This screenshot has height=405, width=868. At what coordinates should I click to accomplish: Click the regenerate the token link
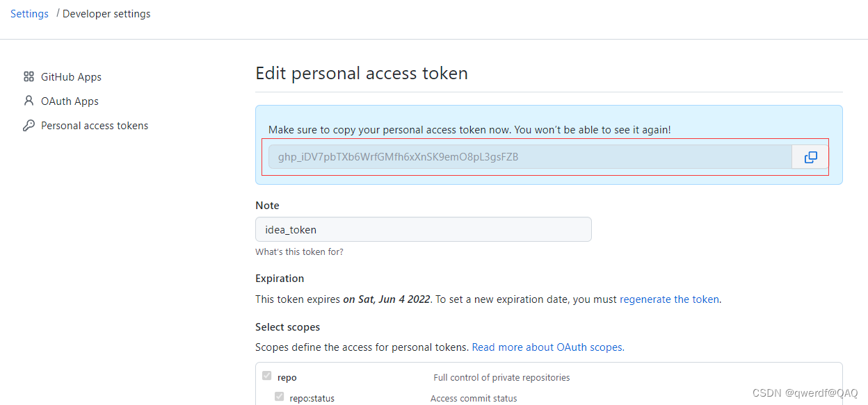click(x=669, y=299)
